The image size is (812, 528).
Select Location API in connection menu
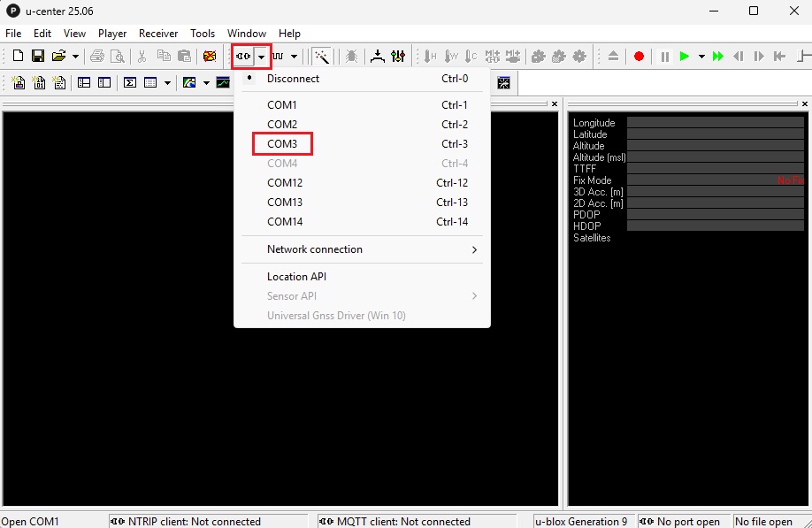(296, 277)
